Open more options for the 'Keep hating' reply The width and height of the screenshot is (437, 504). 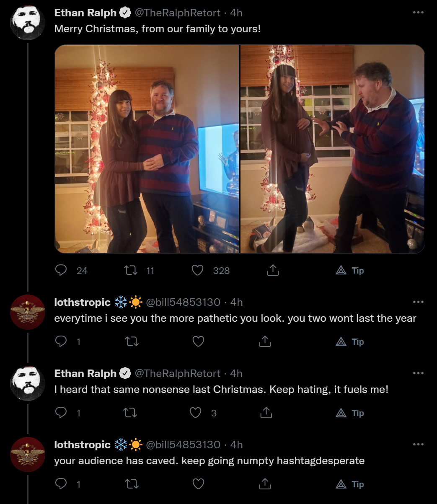[x=418, y=373]
